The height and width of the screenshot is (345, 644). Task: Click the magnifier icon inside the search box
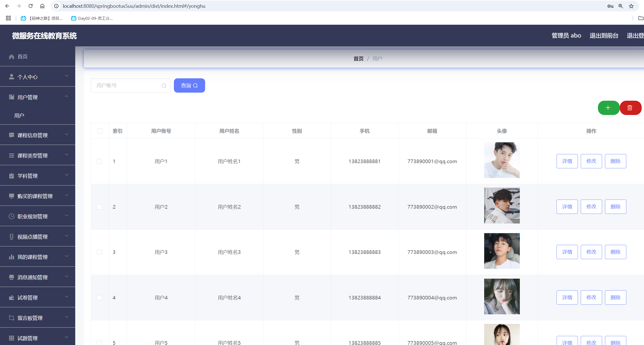pos(164,85)
